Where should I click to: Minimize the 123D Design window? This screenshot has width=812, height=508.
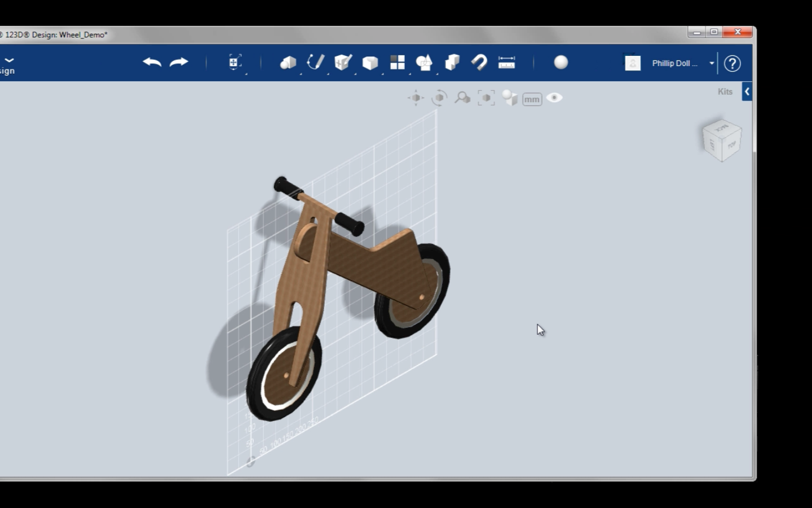point(697,32)
